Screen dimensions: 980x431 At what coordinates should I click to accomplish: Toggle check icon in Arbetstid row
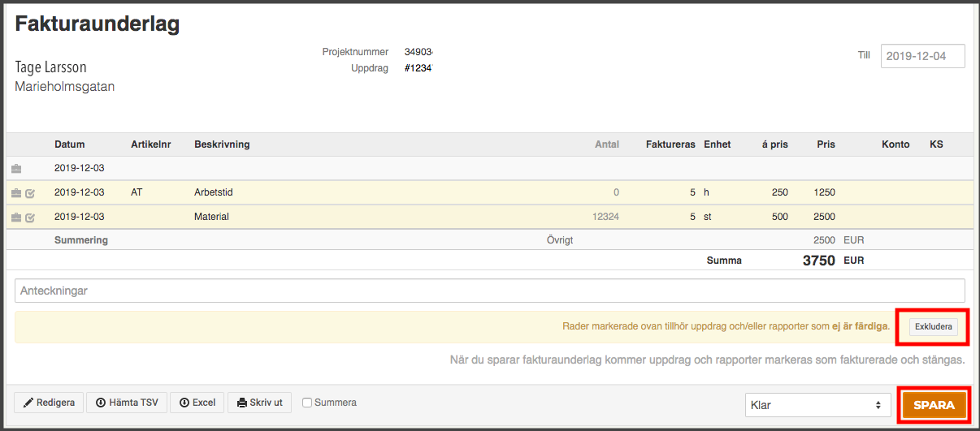coord(30,193)
